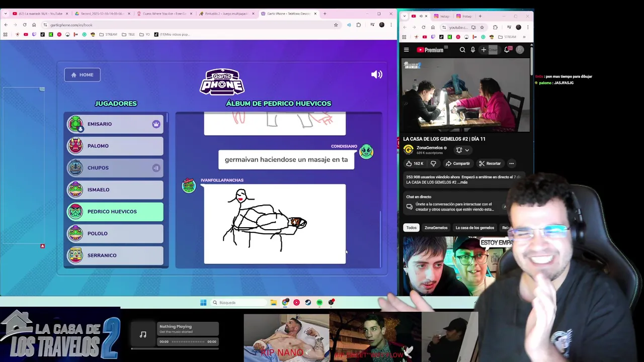
Task: Bookmark the Gartic Phone page with star
Action: (x=336, y=25)
